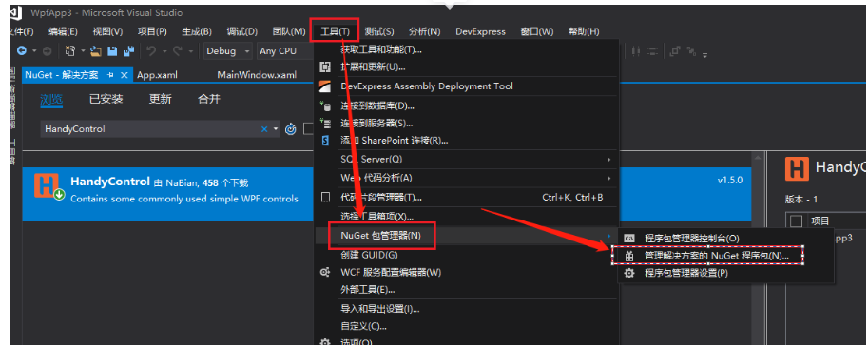Click the Code Snippets Manager icon
868x345 pixels.
coord(325,197)
